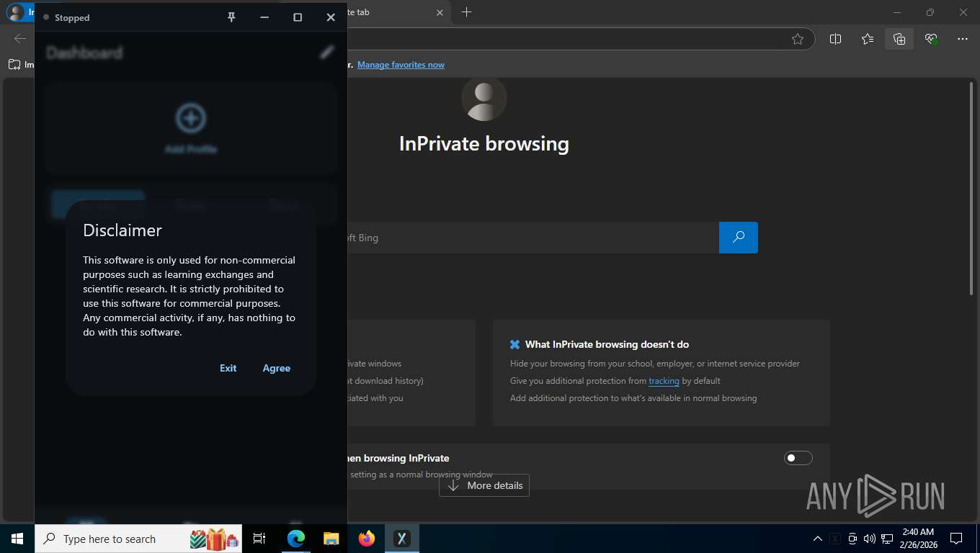The image size is (980, 553).
Task: Click the taskbar search box
Action: tap(138, 539)
